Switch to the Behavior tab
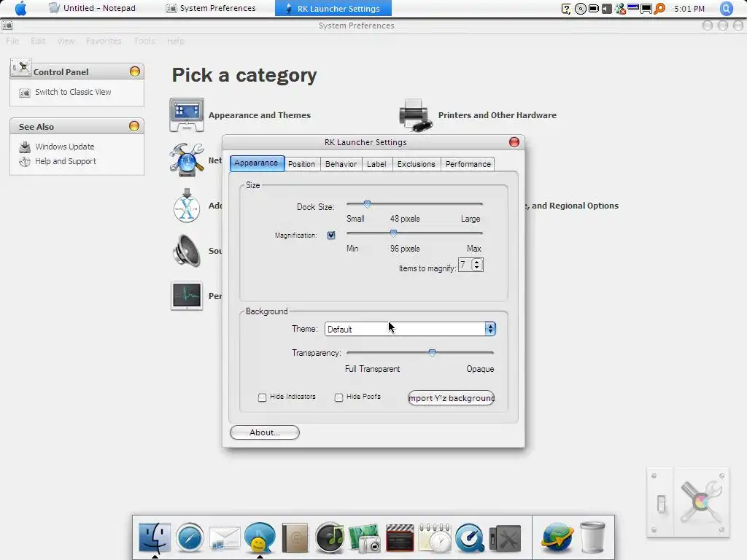 [x=341, y=164]
